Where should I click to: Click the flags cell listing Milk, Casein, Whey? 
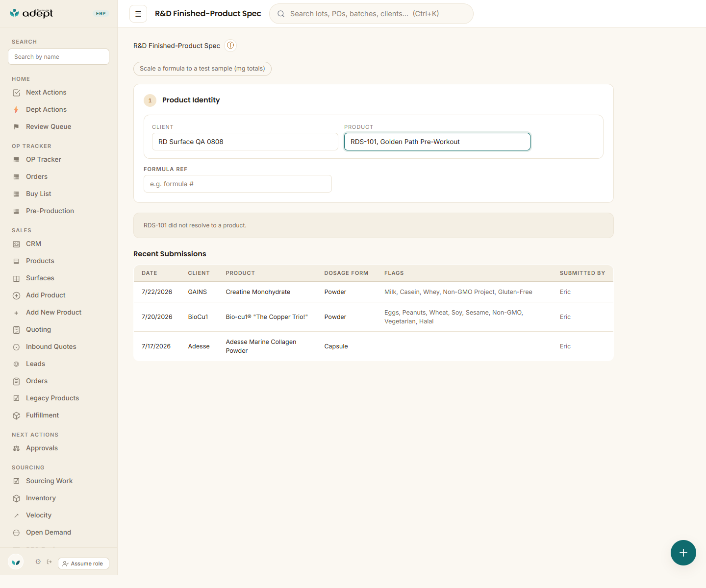[x=458, y=292]
